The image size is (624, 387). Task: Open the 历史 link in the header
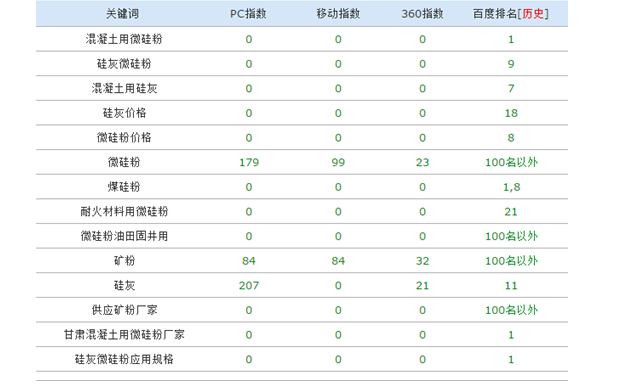pos(532,14)
